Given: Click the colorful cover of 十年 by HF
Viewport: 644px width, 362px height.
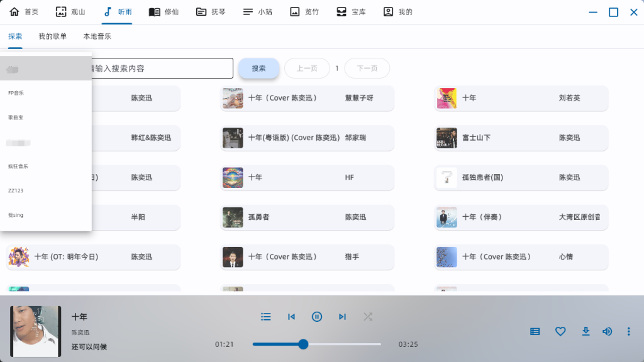Looking at the screenshot, I should click(x=233, y=177).
